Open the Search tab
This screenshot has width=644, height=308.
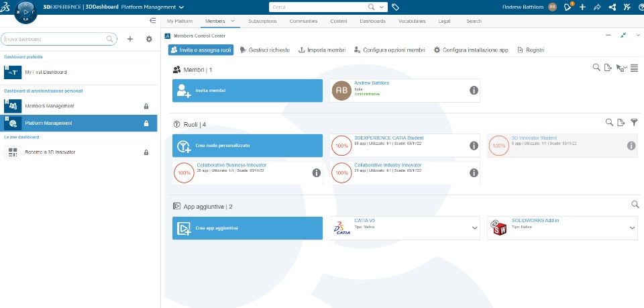coord(474,21)
